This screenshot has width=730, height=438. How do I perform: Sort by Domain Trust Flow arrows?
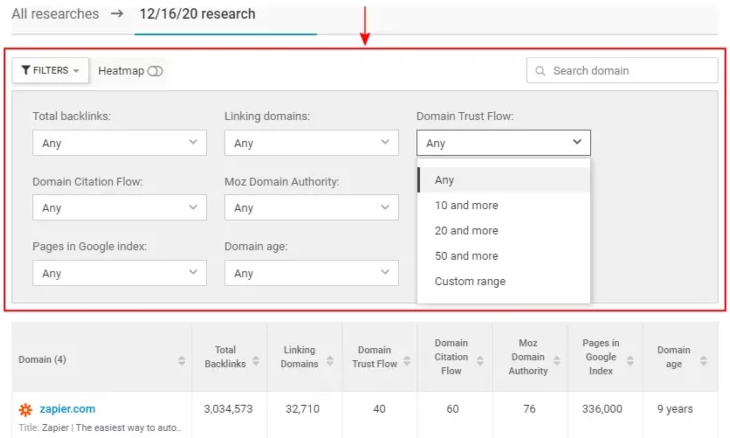click(x=407, y=360)
